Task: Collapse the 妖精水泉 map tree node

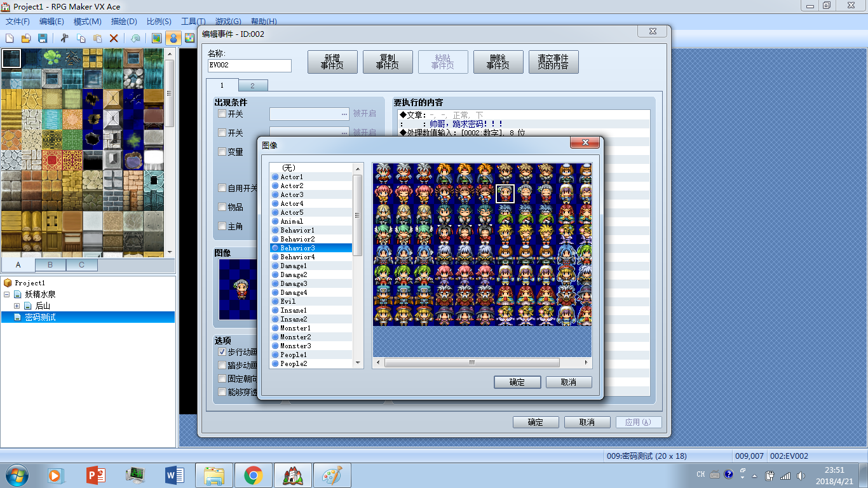Action: click(x=7, y=295)
